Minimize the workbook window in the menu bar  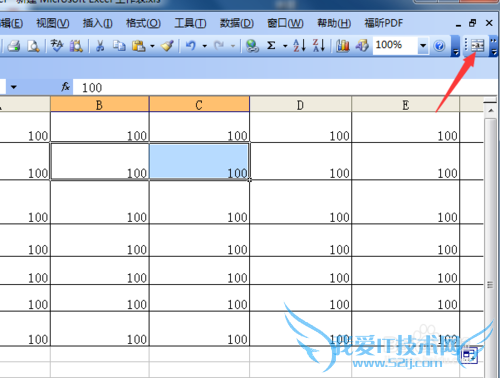tap(458, 24)
